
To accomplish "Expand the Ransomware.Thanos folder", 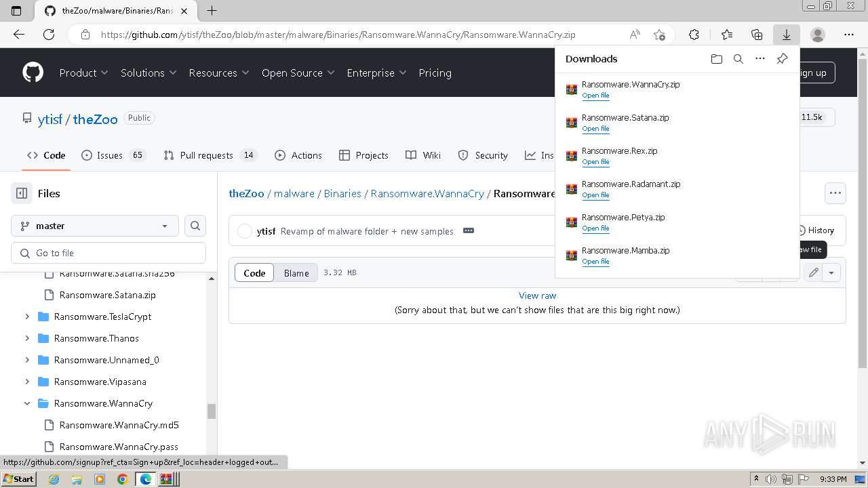I will tap(27, 338).
